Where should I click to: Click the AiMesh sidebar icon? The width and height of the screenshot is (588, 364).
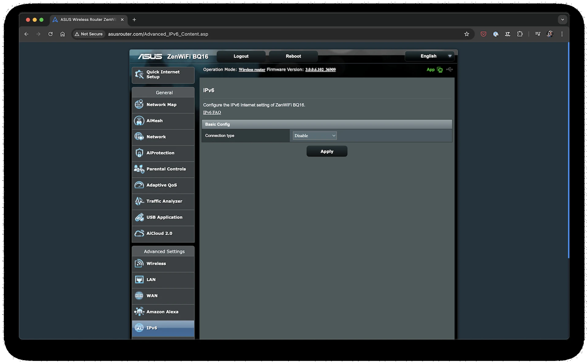coord(139,121)
